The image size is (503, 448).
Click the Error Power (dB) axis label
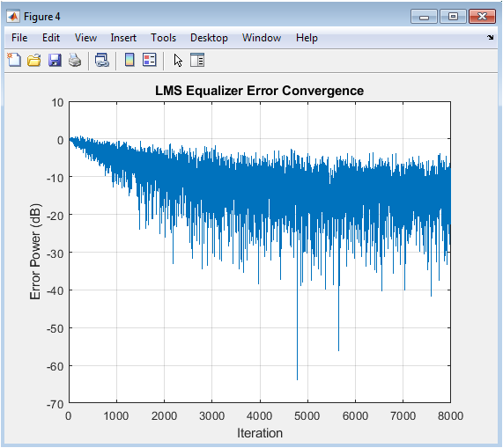coord(35,252)
